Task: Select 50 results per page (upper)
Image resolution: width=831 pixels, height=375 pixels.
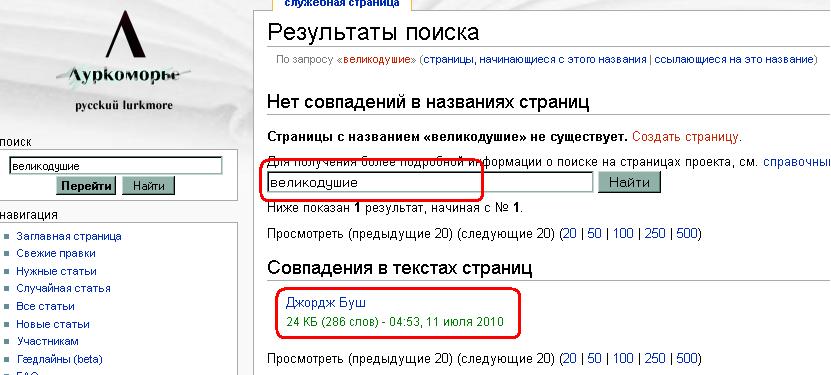Action: click(x=595, y=233)
